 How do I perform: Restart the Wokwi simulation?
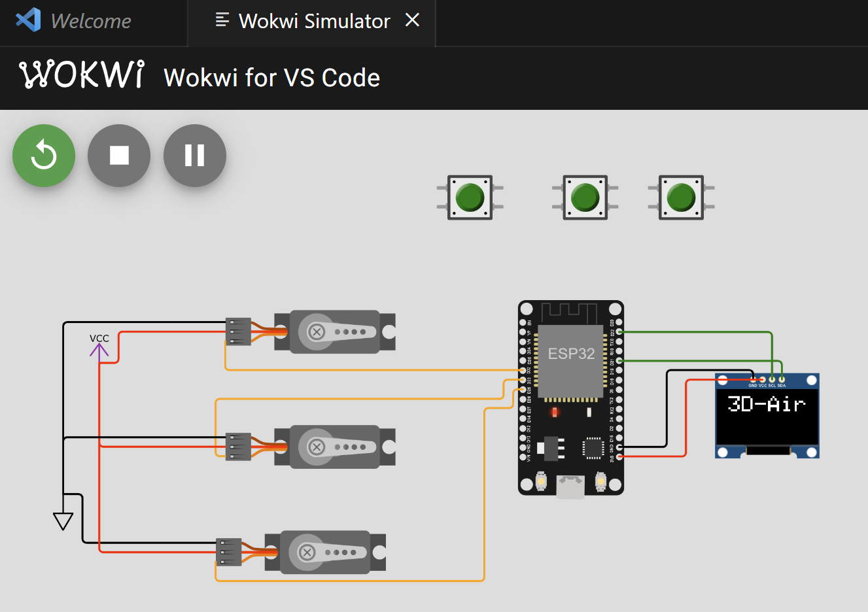tap(44, 155)
